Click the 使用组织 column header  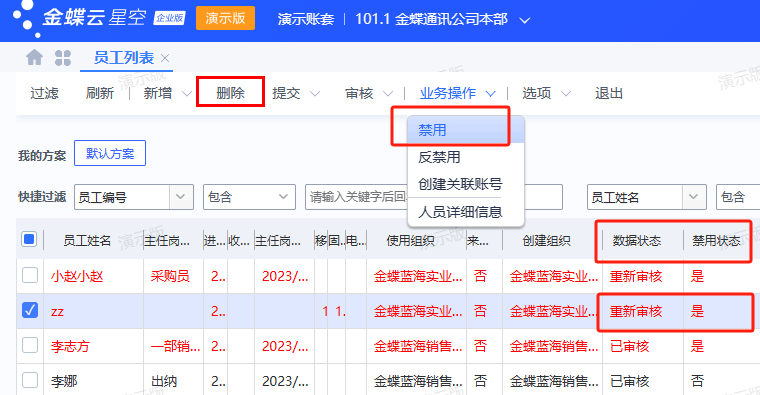pos(411,240)
